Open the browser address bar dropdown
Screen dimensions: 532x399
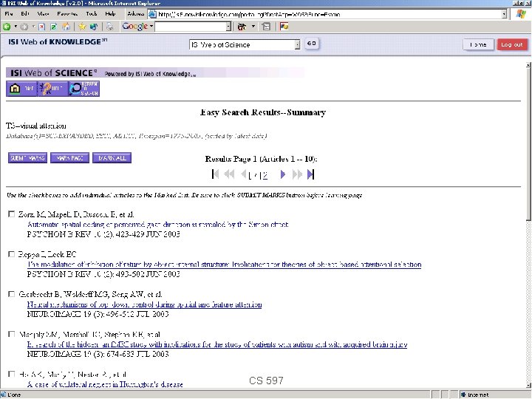point(504,14)
